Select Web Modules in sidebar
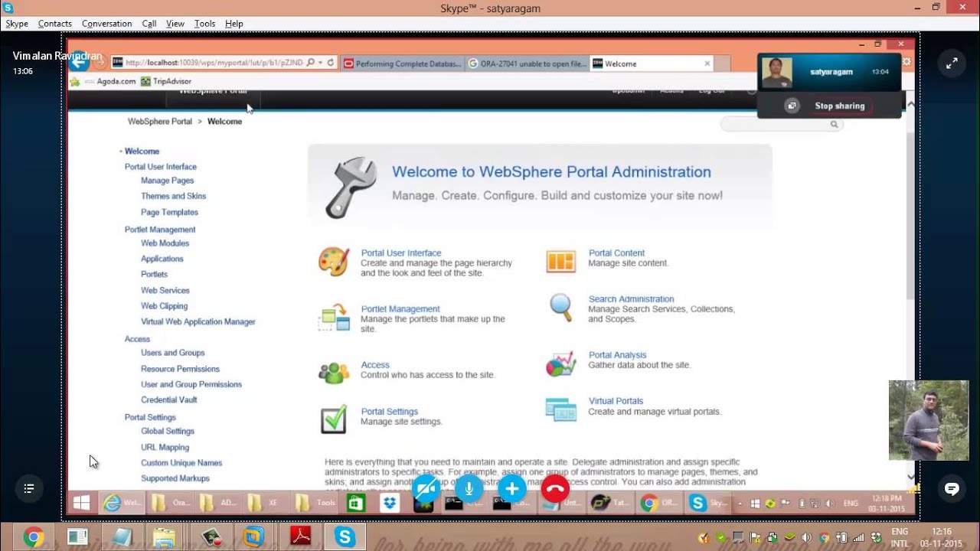 tap(165, 243)
